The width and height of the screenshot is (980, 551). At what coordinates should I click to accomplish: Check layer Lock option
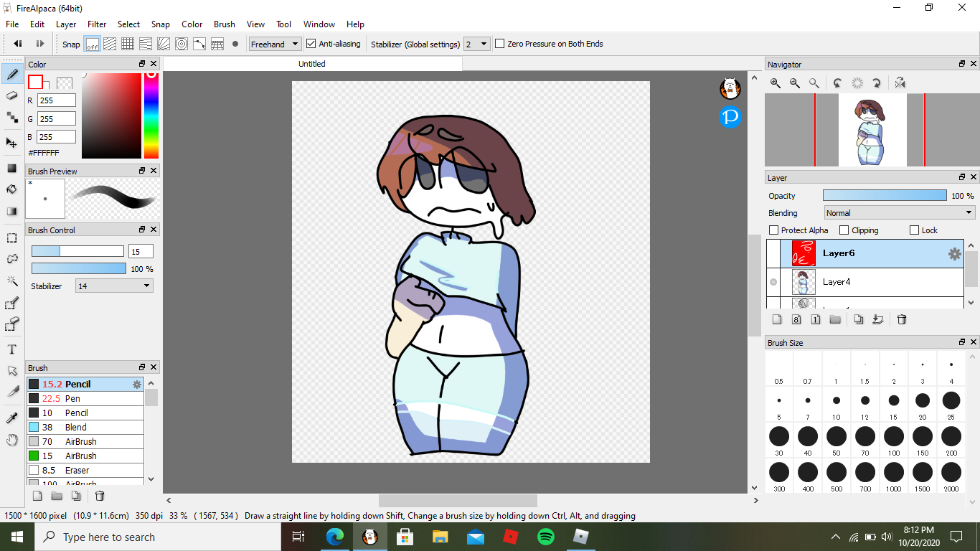pyautogui.click(x=914, y=230)
